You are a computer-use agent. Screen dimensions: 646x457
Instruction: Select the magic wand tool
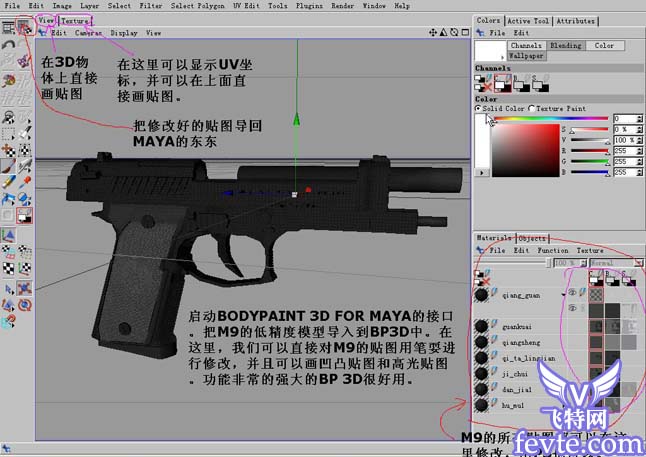click(x=25, y=134)
